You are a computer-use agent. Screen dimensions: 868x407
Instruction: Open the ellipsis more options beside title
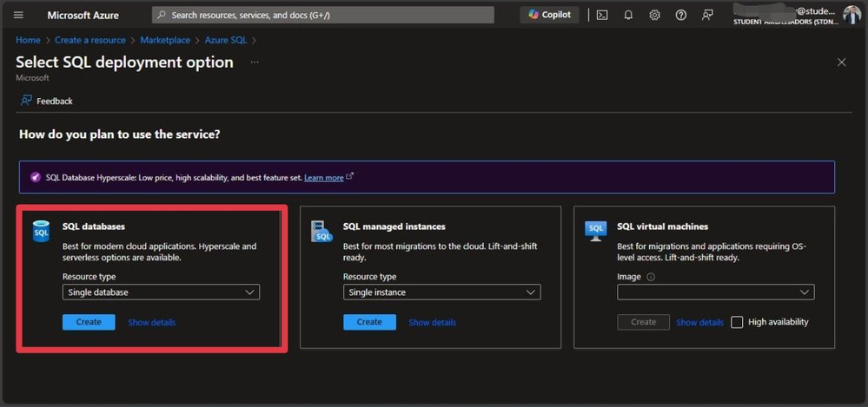click(255, 62)
